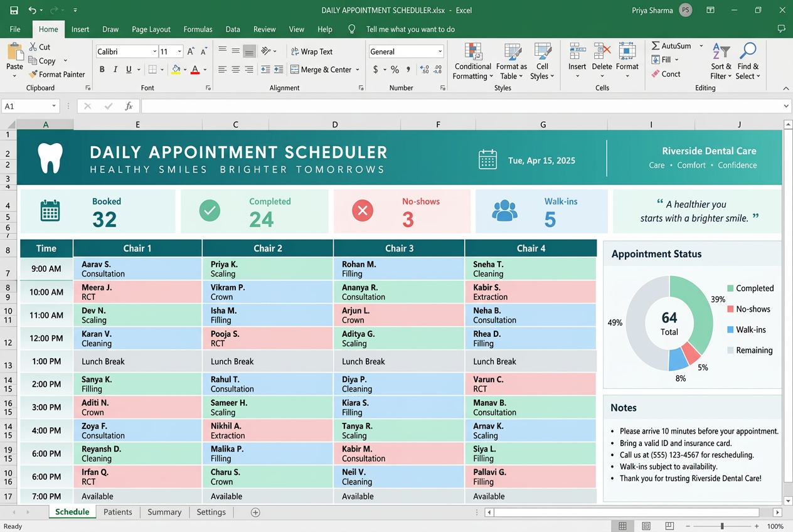Open the File menu tab
Image resolution: width=793 pixels, height=532 pixels.
[x=15, y=29]
